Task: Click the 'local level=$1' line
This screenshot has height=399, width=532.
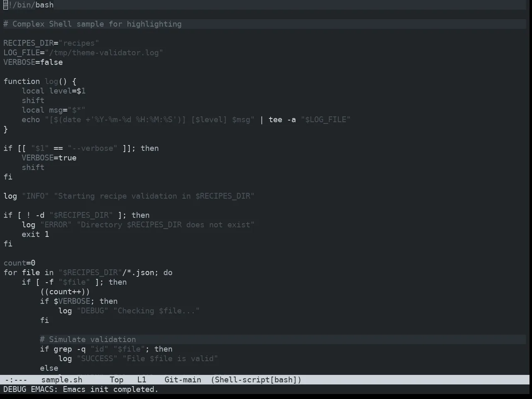Action: click(x=54, y=91)
